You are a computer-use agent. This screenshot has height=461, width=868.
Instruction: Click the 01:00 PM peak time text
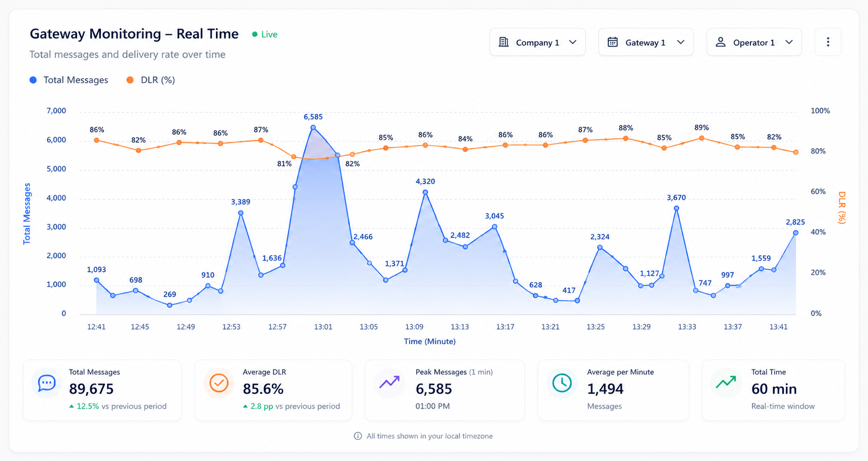433,406
